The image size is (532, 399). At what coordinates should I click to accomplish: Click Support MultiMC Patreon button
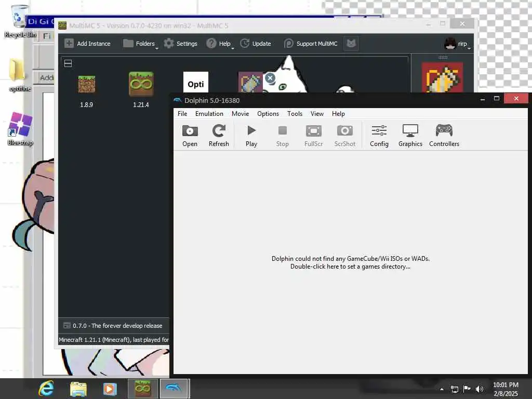311,44
